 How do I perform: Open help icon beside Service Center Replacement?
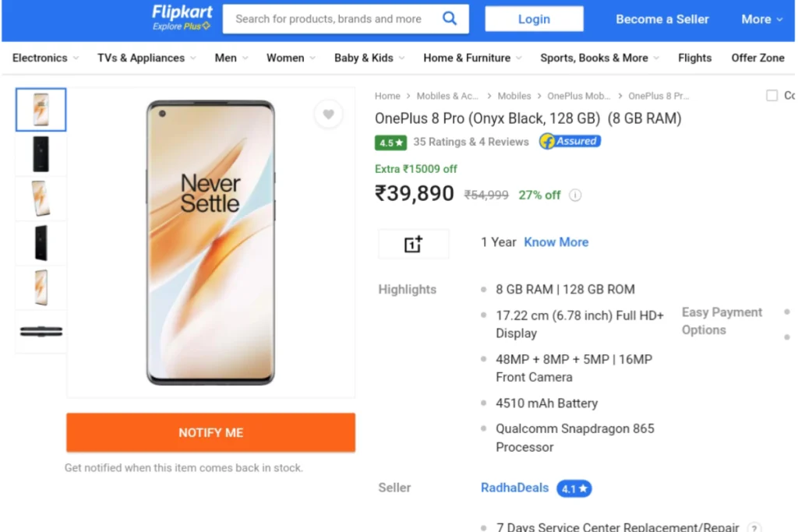pos(754,527)
